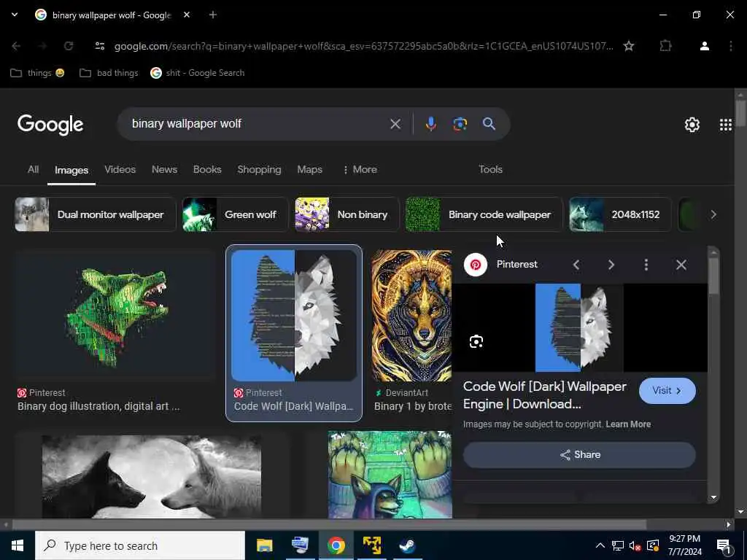Open the Shopping tab

point(259,169)
